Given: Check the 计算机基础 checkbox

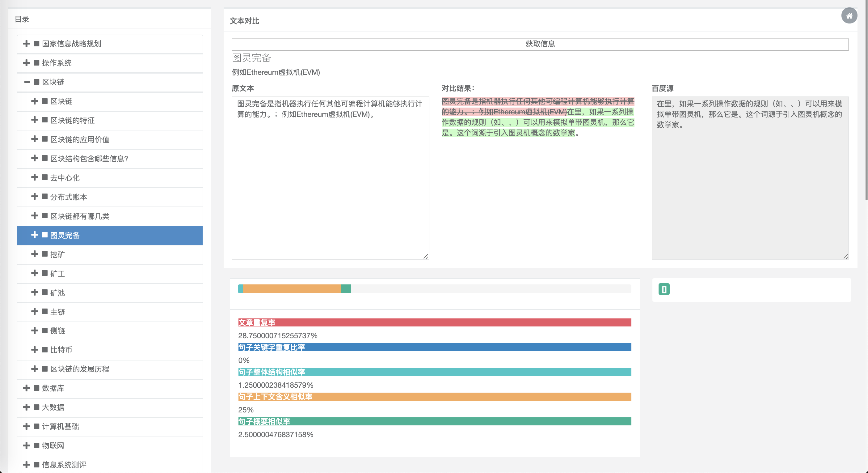Looking at the screenshot, I should point(37,427).
